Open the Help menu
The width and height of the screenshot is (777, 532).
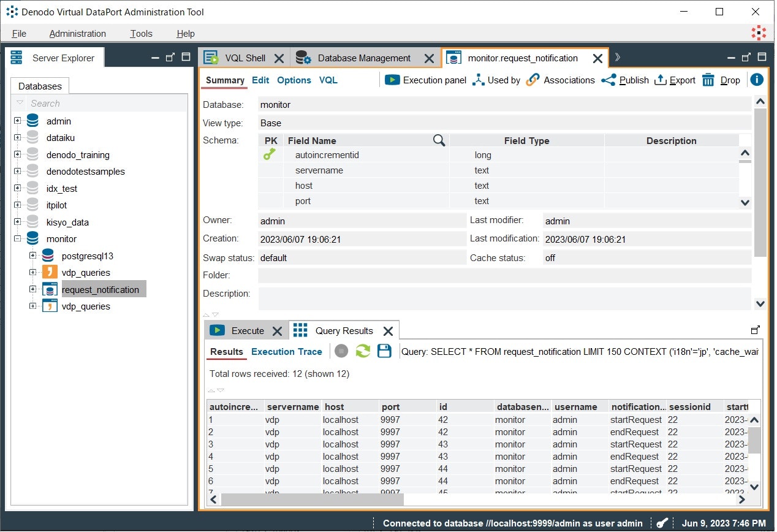pyautogui.click(x=186, y=34)
